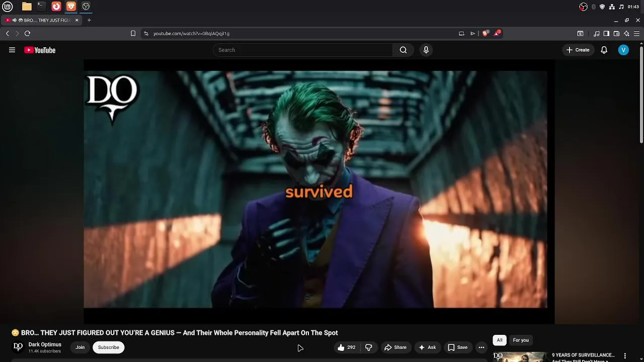Open the Brave Rewards triangle icon
This screenshot has height=362, width=644.
pos(497,33)
